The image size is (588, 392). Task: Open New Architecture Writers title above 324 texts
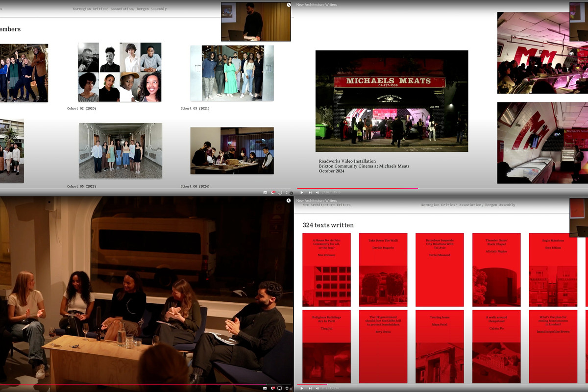tap(317, 200)
